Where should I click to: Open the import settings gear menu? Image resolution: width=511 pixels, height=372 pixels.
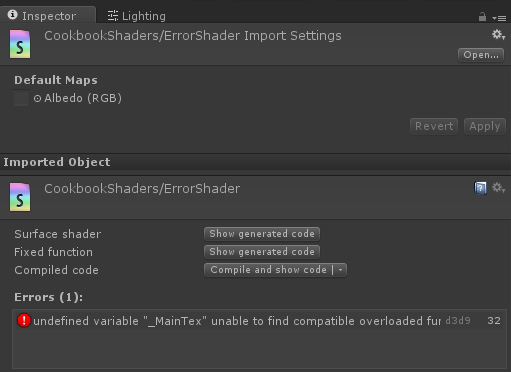(498, 34)
